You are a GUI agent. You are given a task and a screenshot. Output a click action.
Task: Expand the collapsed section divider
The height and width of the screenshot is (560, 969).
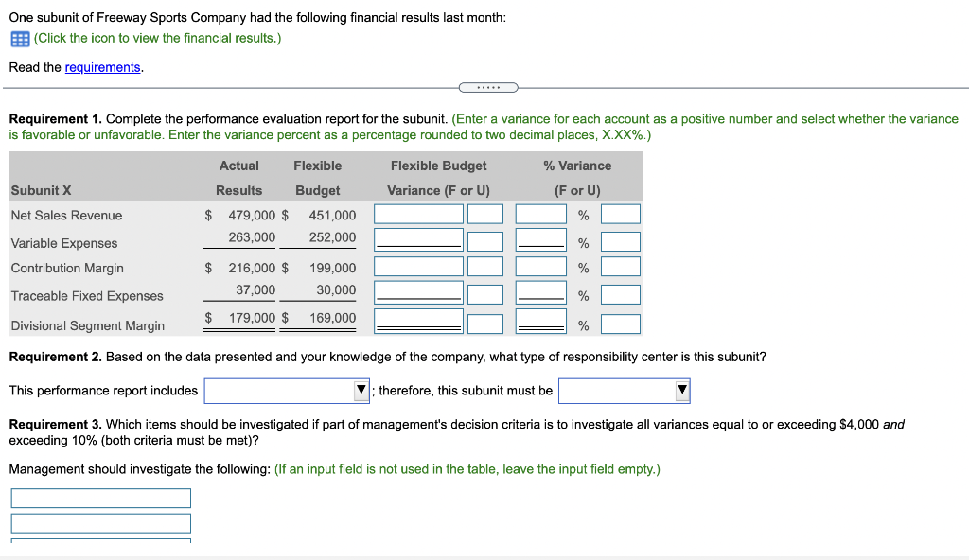[488, 86]
